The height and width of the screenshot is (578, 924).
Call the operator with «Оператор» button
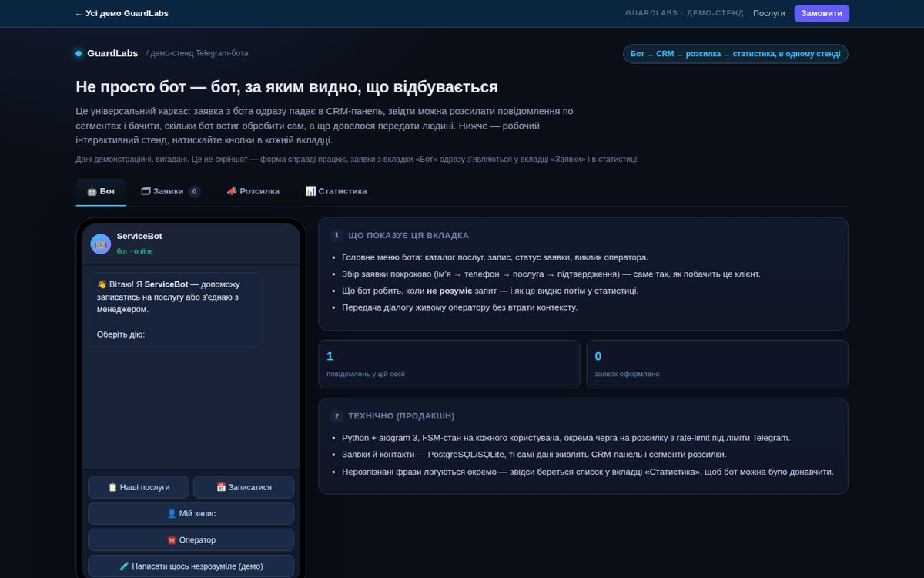coord(191,539)
